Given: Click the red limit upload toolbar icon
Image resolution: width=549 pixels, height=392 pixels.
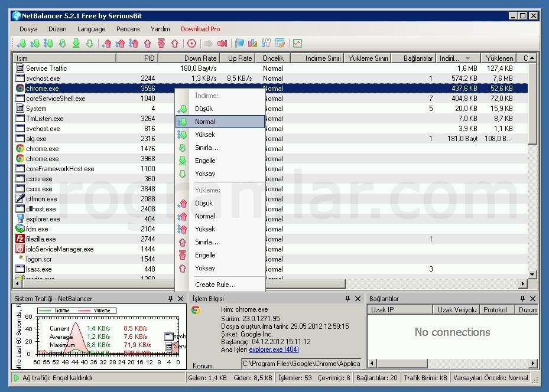Looking at the screenshot, I should [x=147, y=43].
